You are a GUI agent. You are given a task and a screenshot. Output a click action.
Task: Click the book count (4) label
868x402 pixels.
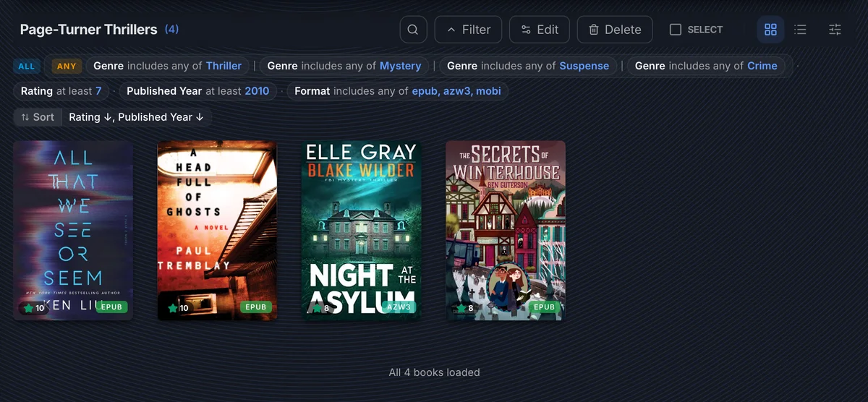pos(171,30)
